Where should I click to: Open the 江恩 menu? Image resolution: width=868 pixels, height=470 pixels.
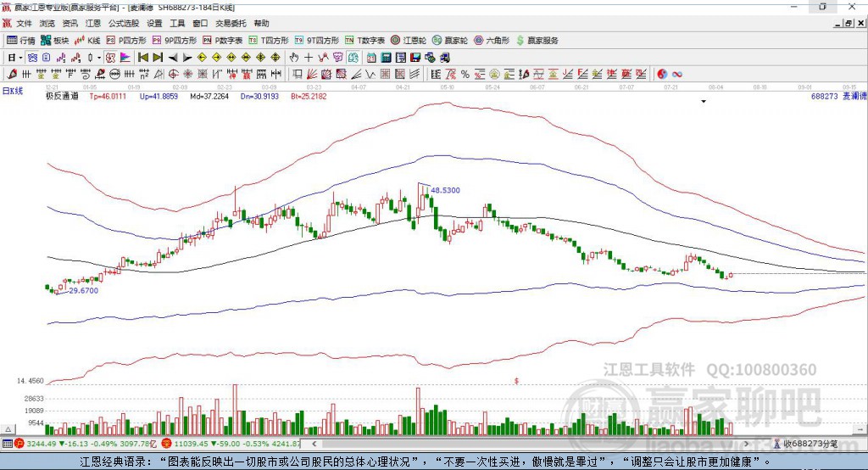93,23
